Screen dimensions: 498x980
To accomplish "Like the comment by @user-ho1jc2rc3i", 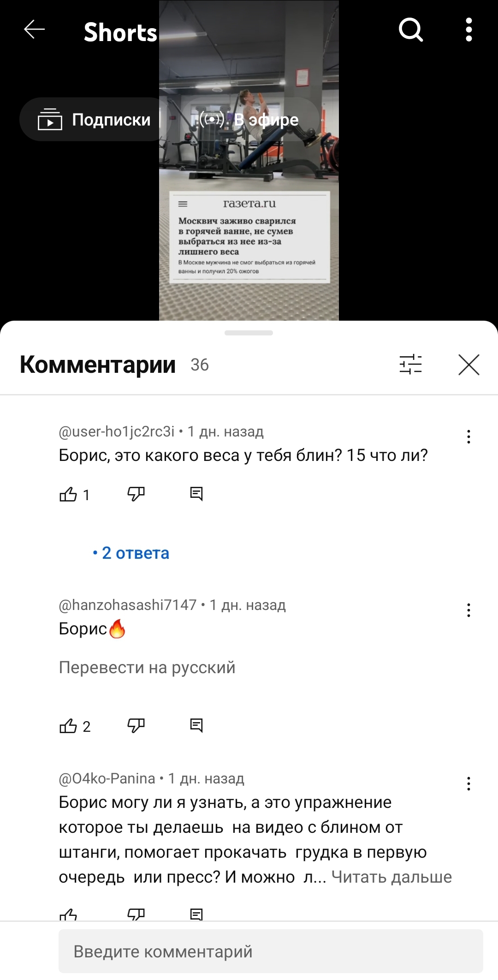I will click(68, 494).
